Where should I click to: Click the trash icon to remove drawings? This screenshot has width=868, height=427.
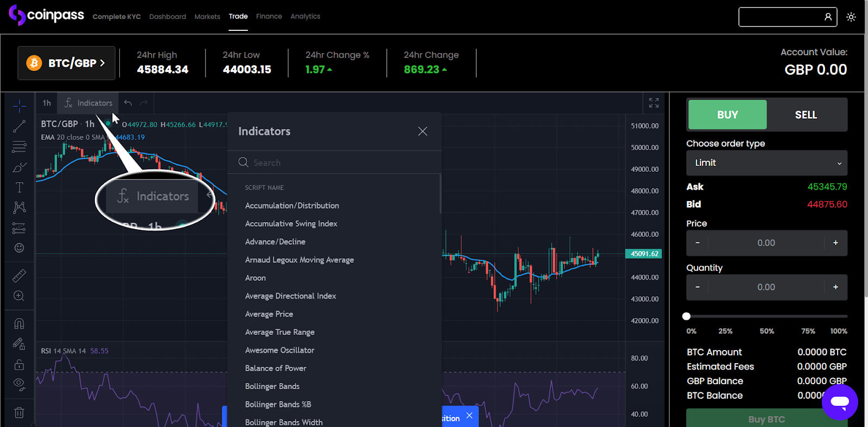click(x=19, y=413)
